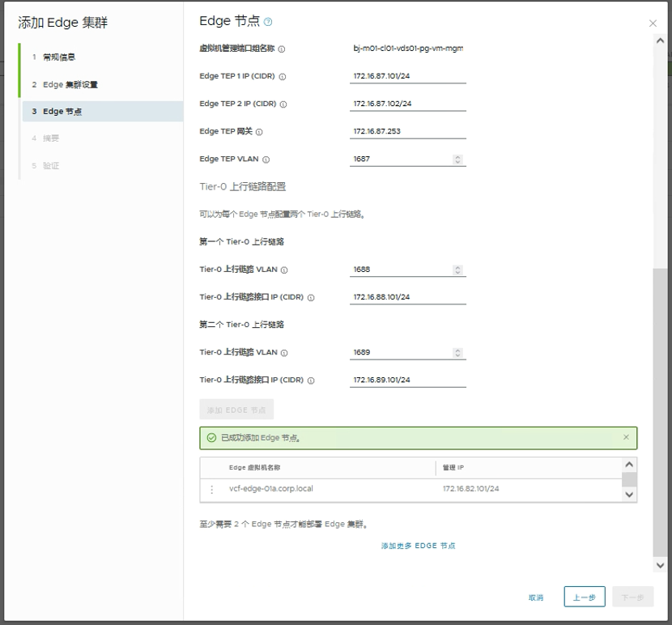Viewport: 672px width, 625px height.
Task: Dismiss the 已成功添加 Edge 节点 success banner
Action: (626, 437)
